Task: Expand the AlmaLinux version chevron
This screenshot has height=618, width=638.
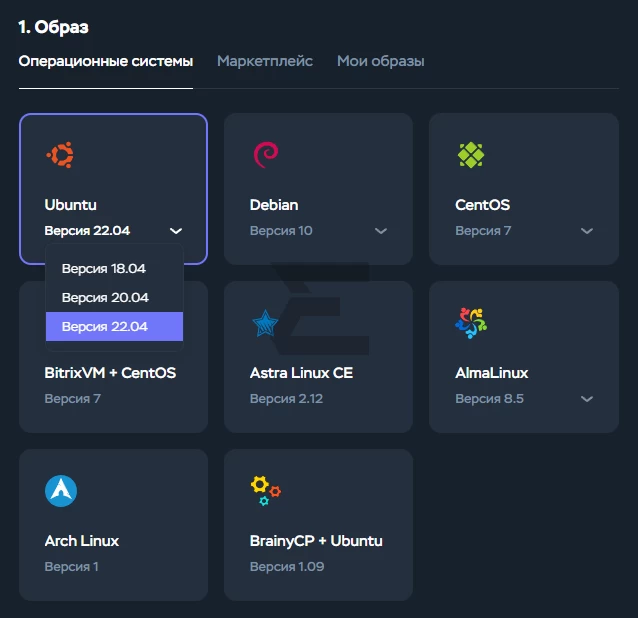Action: tap(587, 399)
